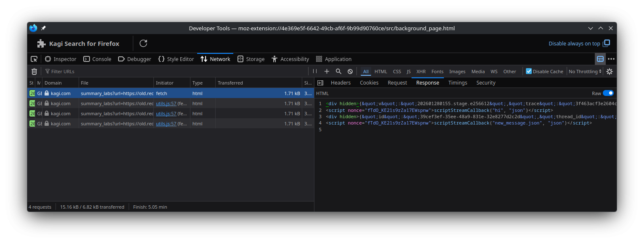The height and width of the screenshot is (244, 644).
Task: Open the No Throttling dropdown
Action: coord(585,72)
